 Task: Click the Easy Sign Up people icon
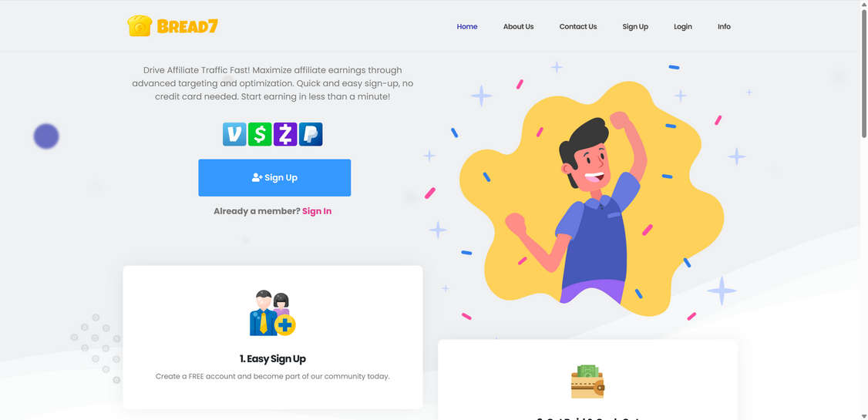pyautogui.click(x=272, y=313)
